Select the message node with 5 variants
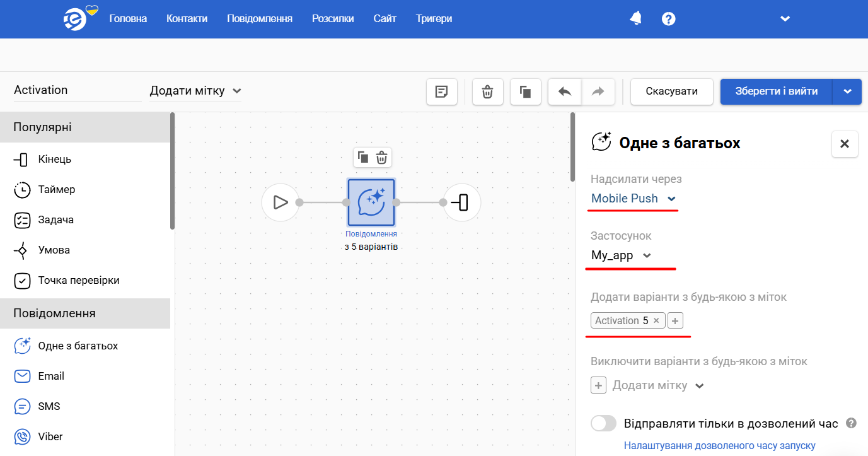 371,202
